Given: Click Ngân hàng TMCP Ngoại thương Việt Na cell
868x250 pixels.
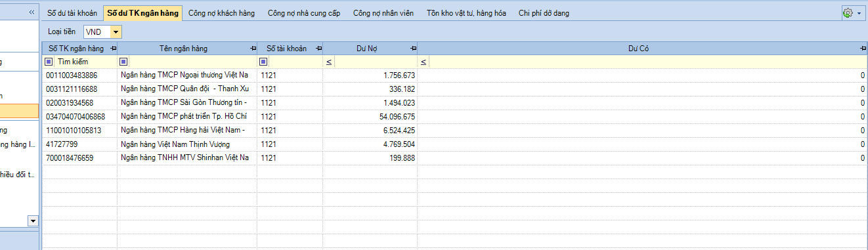Looking at the screenshot, I should click(187, 75).
